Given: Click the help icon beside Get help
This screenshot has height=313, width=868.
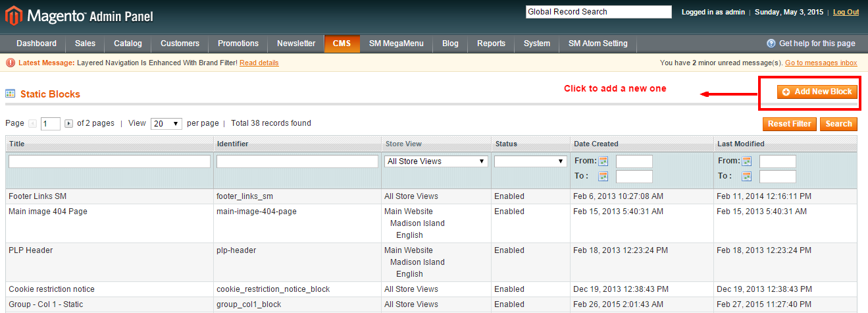Looking at the screenshot, I should [771, 43].
